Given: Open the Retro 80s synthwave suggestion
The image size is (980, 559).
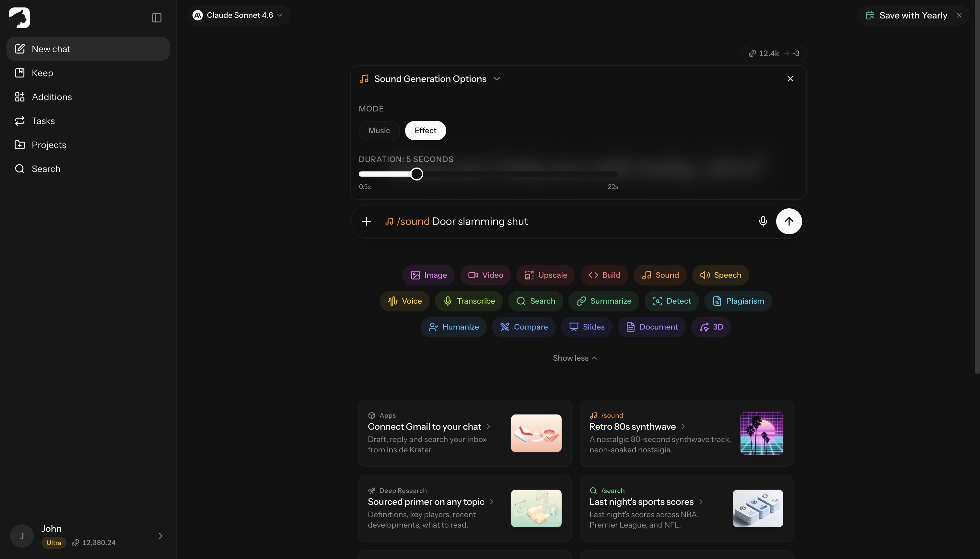Looking at the screenshot, I should pyautogui.click(x=686, y=433).
